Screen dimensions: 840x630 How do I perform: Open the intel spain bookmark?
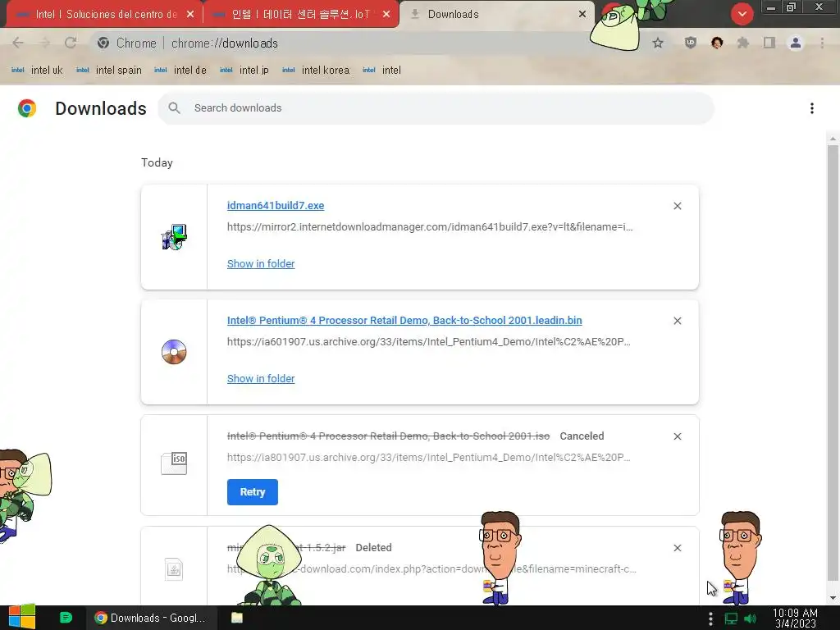(109, 71)
